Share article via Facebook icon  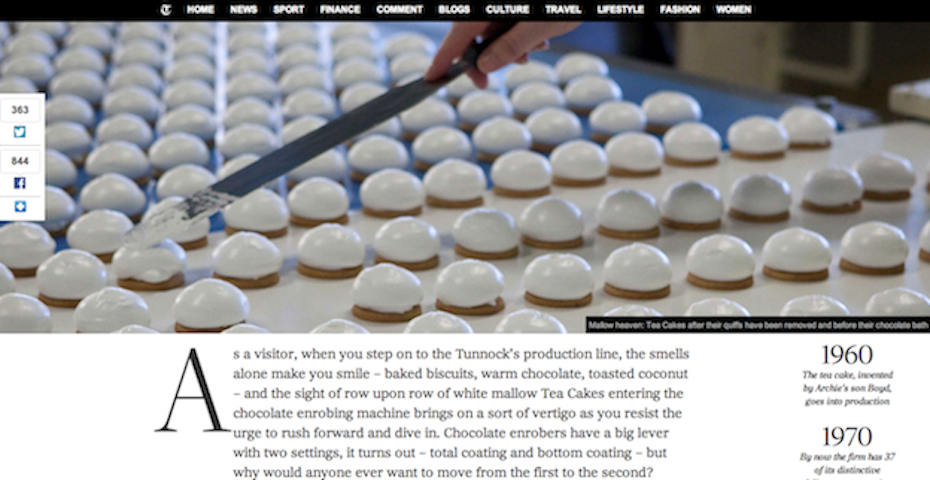pos(20,183)
